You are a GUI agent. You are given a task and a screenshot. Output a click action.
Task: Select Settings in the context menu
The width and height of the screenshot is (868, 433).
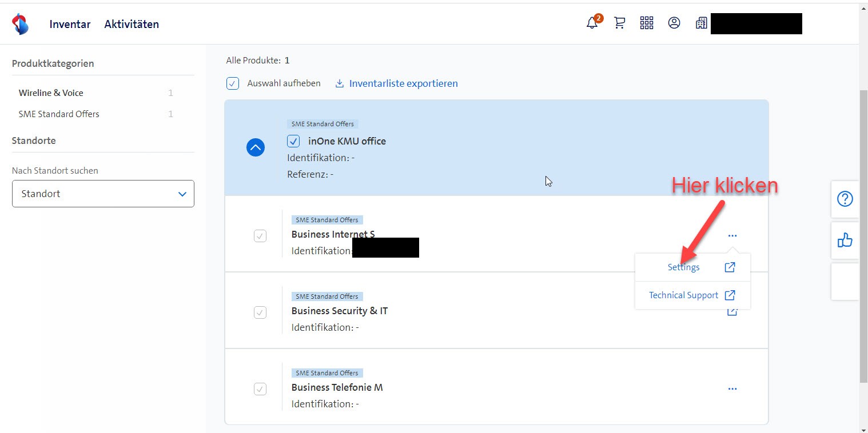click(x=683, y=267)
